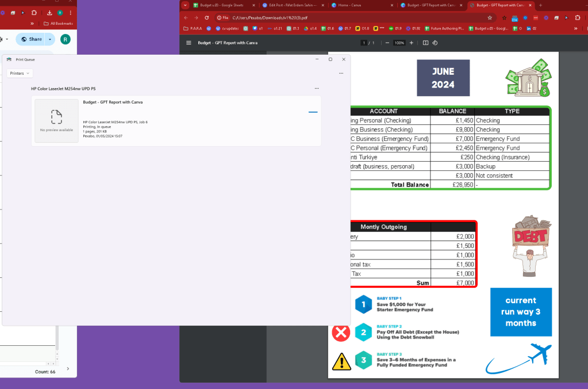The image size is (588, 389).
Task: Switch to Home - Canva tab
Action: (x=362, y=5)
